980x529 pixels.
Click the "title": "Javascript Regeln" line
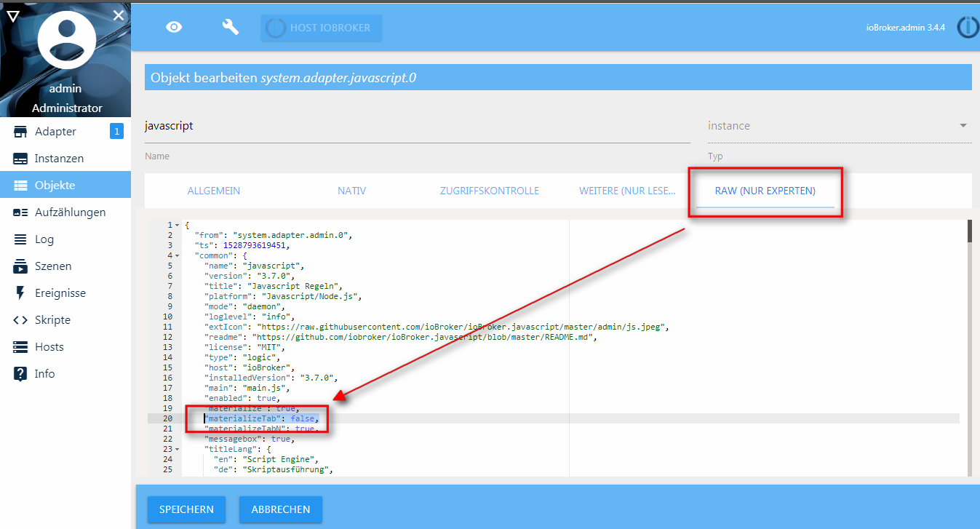[x=273, y=287]
